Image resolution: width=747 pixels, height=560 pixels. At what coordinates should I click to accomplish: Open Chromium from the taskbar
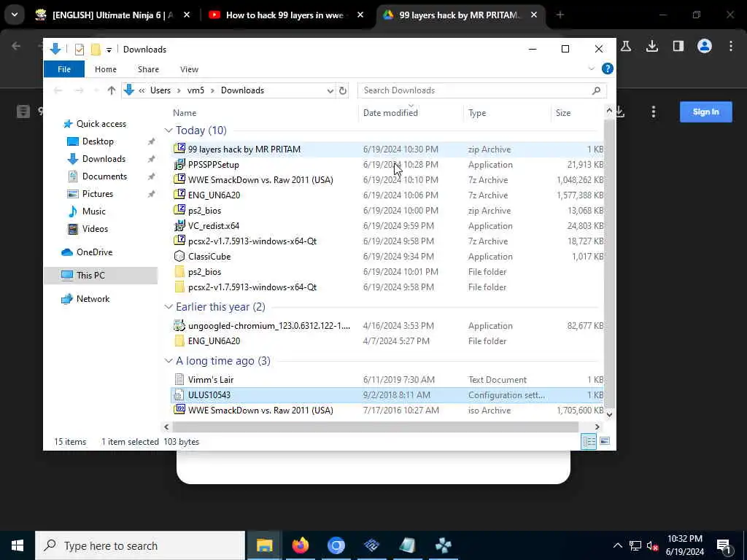pyautogui.click(x=336, y=545)
